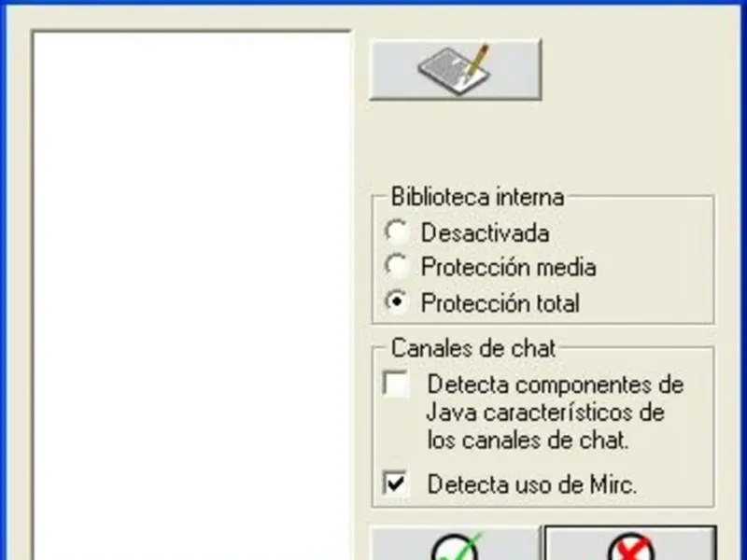Click the Desactivada label text
This screenshot has height=560, width=747.
485,232
